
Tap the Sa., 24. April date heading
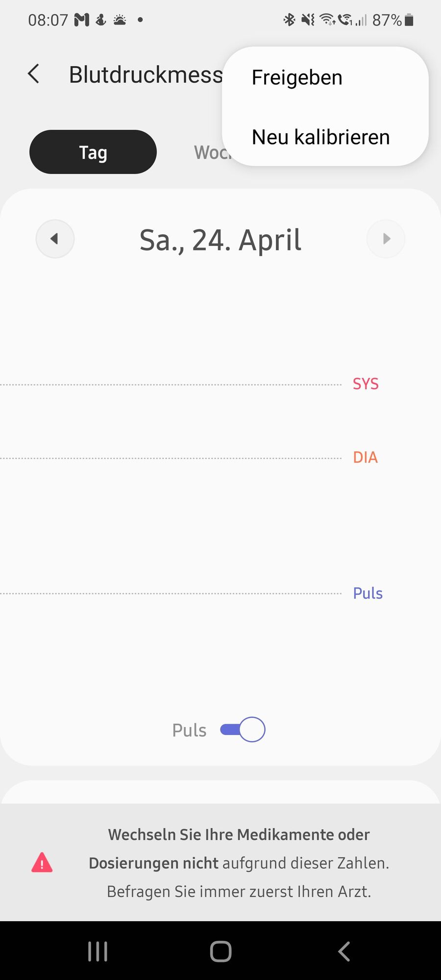click(220, 240)
